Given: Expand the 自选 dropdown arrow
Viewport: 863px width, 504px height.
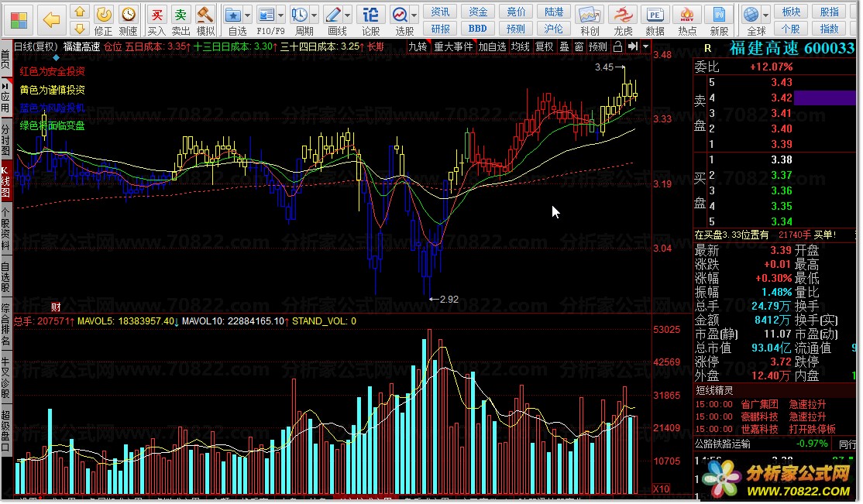Looking at the screenshot, I should [x=248, y=15].
